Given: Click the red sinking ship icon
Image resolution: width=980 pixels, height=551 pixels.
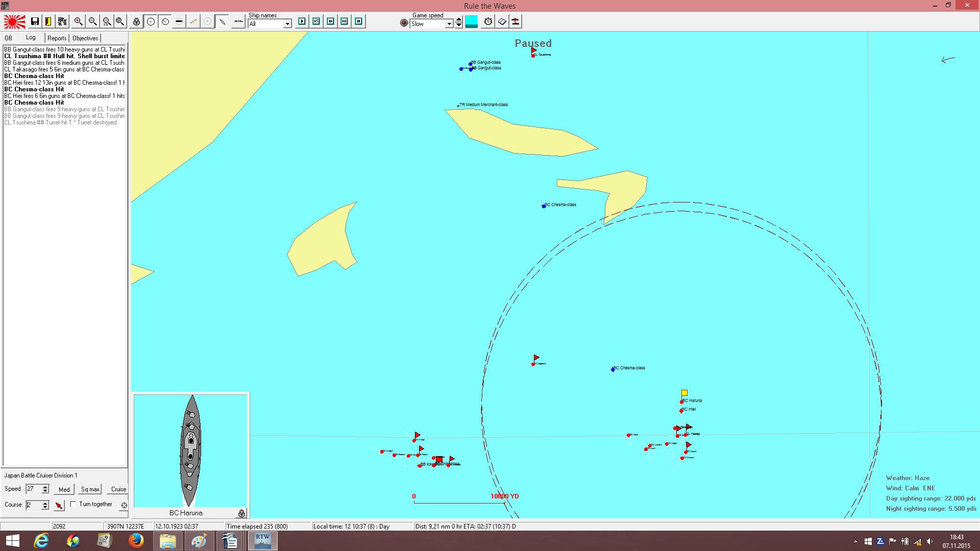Looking at the screenshot, I should 516,21.
